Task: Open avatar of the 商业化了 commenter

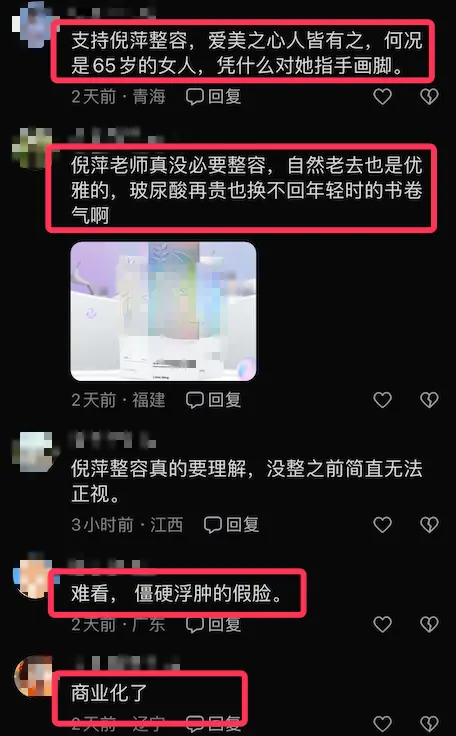Action: point(34,676)
